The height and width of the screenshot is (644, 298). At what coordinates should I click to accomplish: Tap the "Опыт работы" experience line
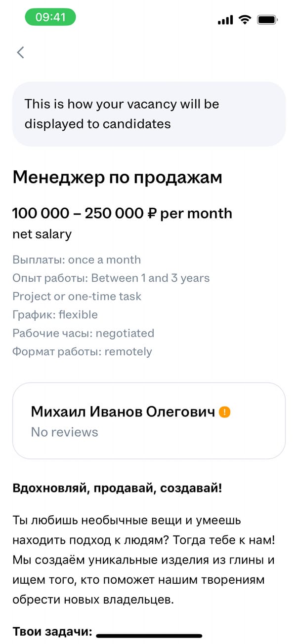[111, 278]
